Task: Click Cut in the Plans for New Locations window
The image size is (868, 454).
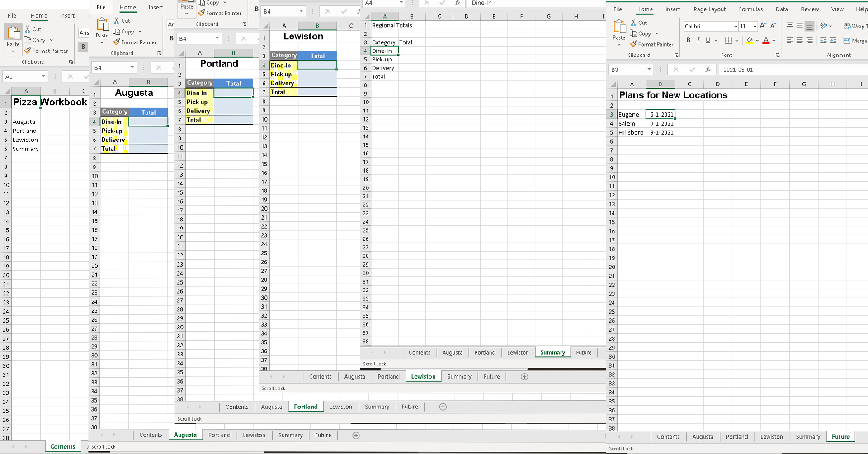Action: click(x=639, y=23)
